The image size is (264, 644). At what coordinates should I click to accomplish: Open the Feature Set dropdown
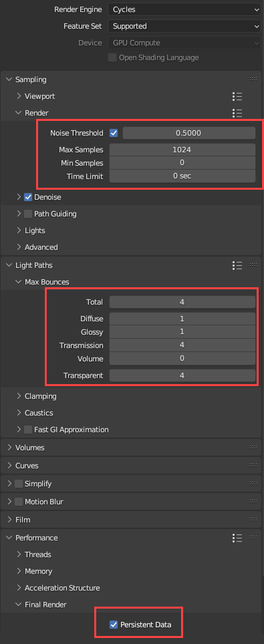pos(184,26)
